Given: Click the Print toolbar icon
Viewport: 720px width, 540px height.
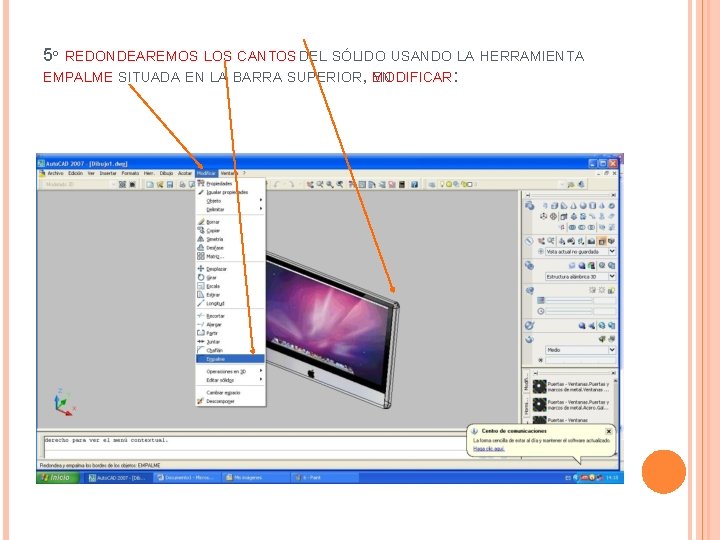Looking at the screenshot, I should (182, 184).
